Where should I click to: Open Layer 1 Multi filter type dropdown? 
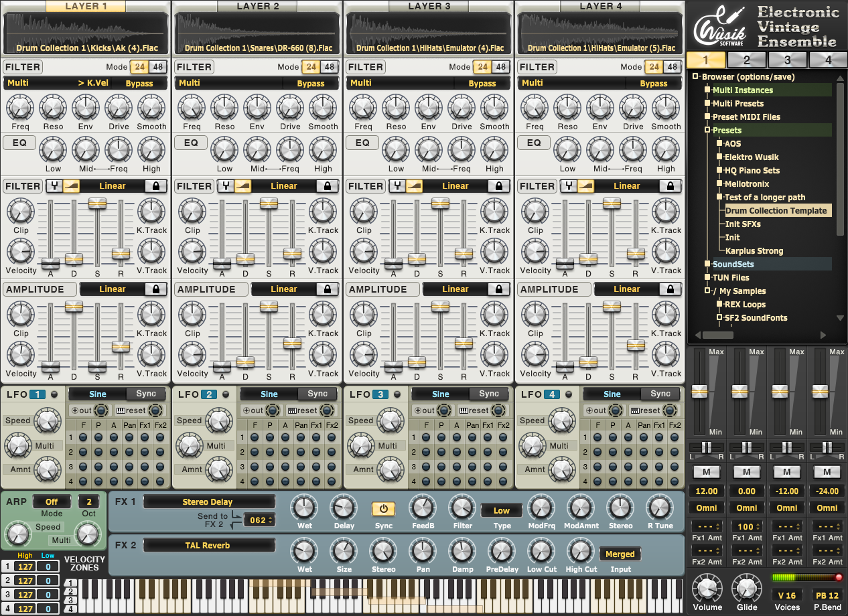39,83
